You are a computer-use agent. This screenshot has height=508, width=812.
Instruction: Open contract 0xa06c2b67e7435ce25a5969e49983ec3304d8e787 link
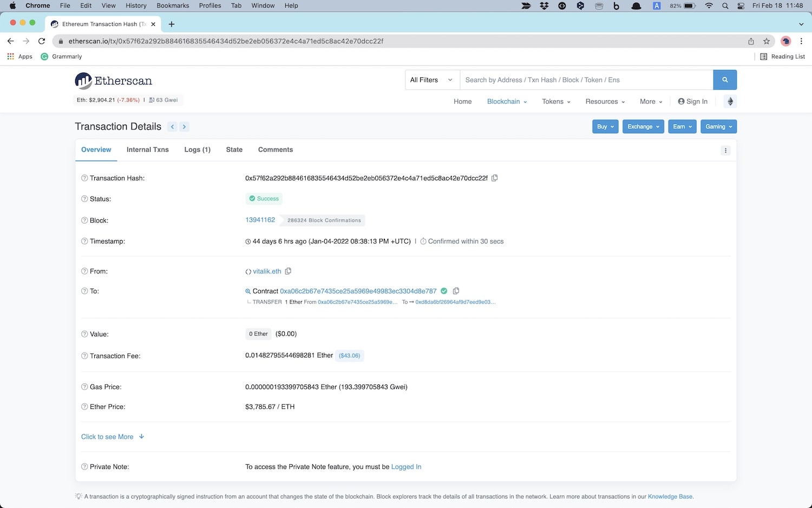pyautogui.click(x=358, y=291)
